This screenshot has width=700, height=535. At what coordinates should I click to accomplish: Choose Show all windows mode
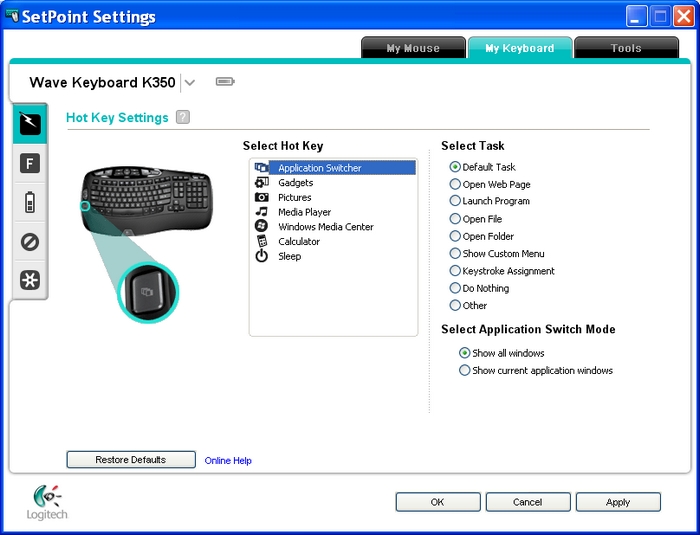pos(502,353)
